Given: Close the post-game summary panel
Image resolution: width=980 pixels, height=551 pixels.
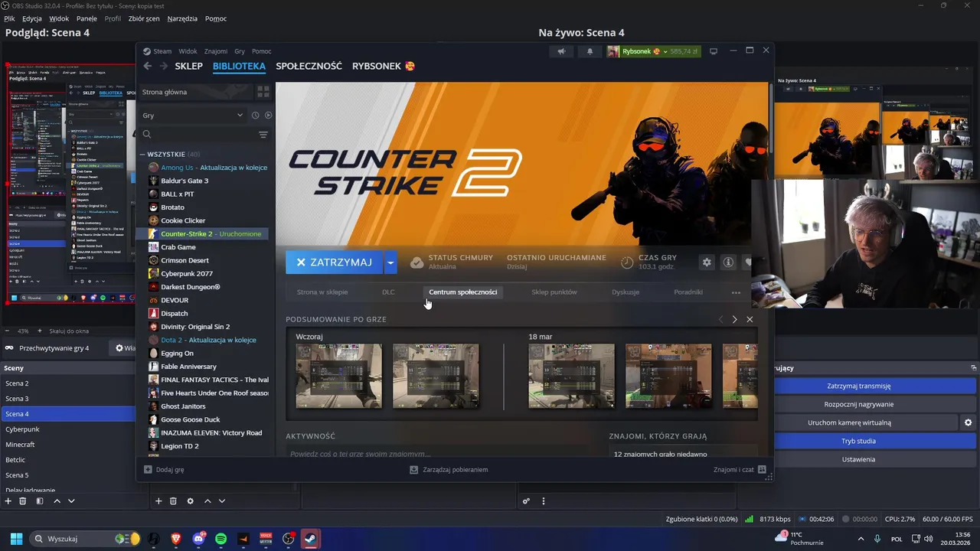Looking at the screenshot, I should click(x=750, y=319).
